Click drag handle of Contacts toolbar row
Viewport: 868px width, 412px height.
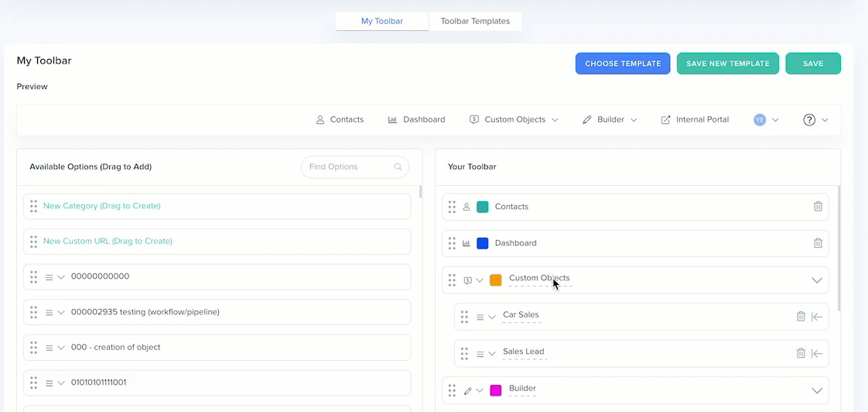[452, 207]
